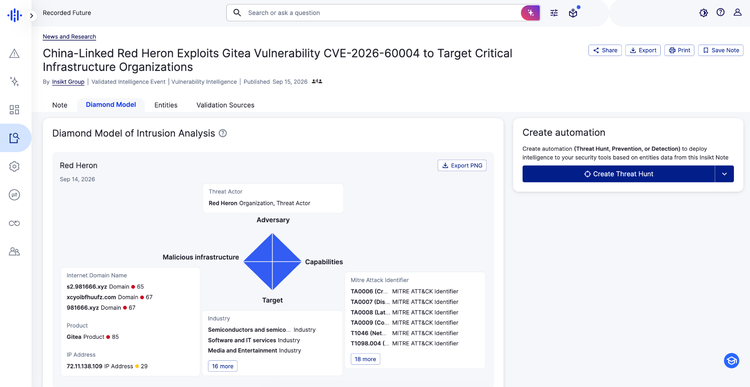The height and width of the screenshot is (387, 750).
Task: Open the circular list icon in sidebar
Action: (14, 195)
